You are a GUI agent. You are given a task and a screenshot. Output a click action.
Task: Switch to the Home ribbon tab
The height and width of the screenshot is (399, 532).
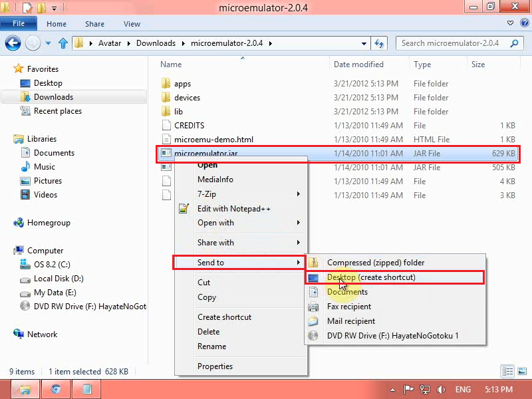pos(57,24)
